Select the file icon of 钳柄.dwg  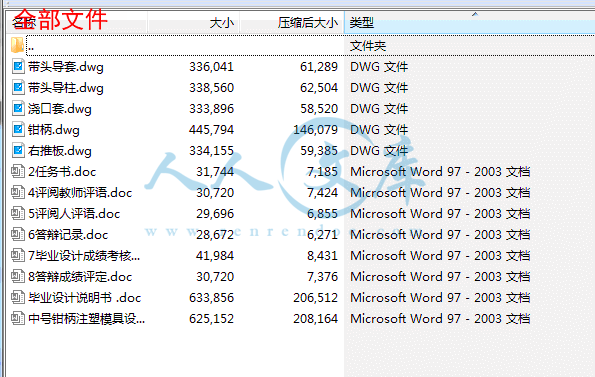tap(18, 130)
